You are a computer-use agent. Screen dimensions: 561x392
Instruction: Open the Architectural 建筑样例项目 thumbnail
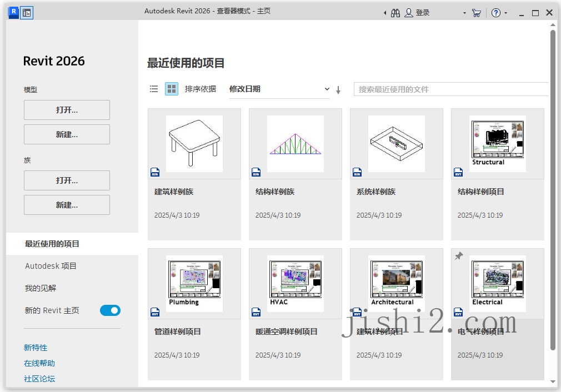click(397, 284)
